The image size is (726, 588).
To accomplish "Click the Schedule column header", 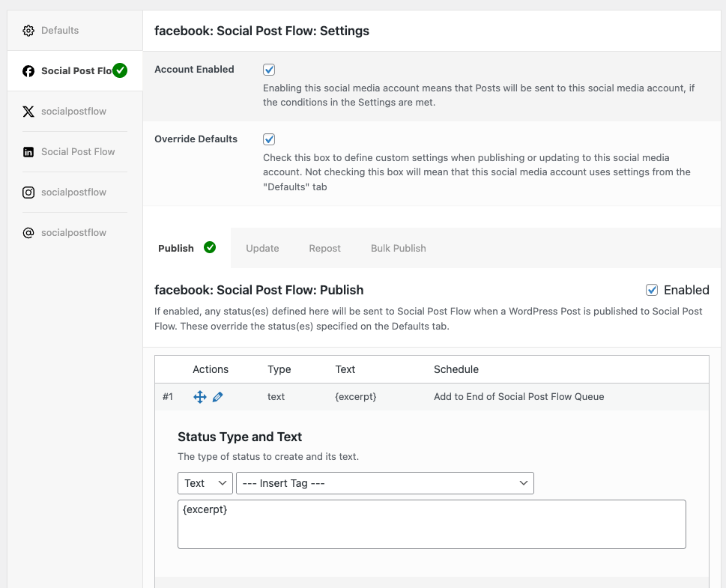I will tap(456, 369).
